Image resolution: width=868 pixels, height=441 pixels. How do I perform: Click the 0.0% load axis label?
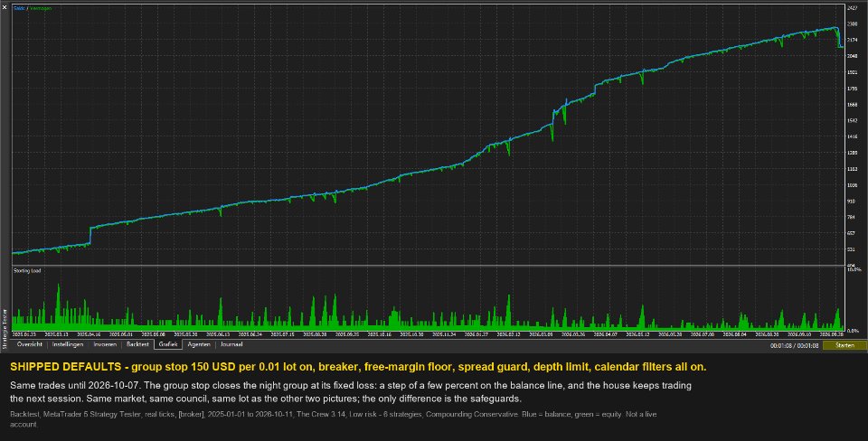tap(853, 331)
